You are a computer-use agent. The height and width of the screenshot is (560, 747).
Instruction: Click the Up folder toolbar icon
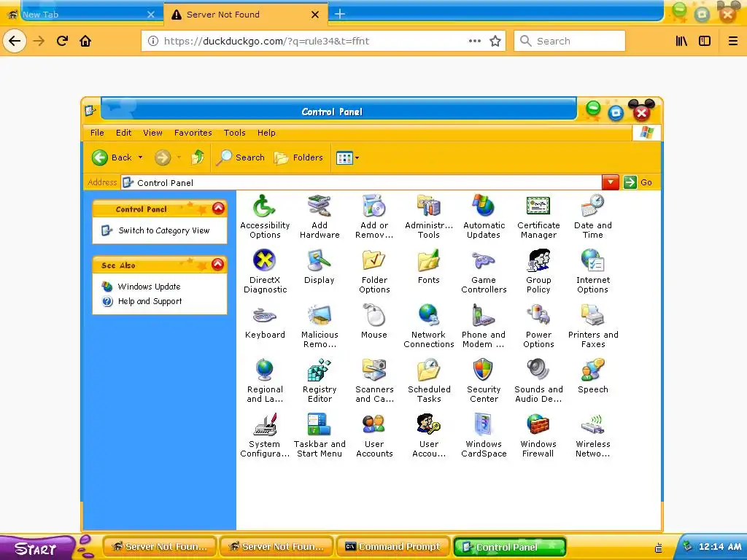point(198,157)
